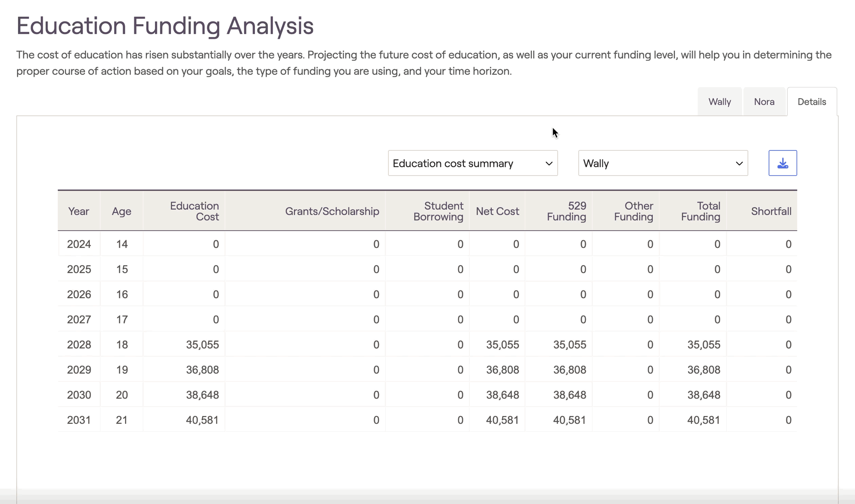The width and height of the screenshot is (855, 504).
Task: Click the Net Cost column header
Action: (497, 211)
